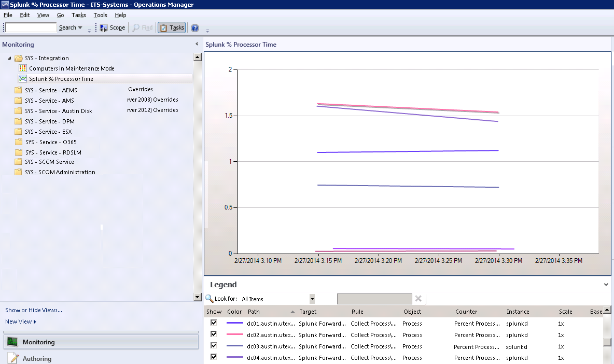
Task: Toggle Show checkbox for dc02.austin row
Action: 213,334
